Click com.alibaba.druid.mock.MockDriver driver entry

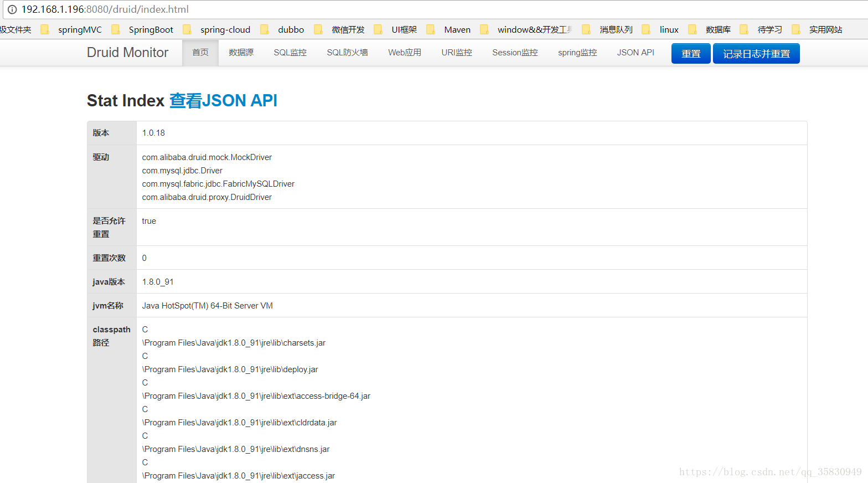tap(207, 157)
